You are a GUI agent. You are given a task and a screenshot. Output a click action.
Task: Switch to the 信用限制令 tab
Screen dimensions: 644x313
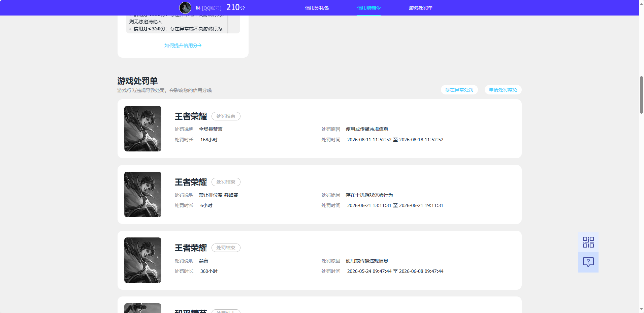click(368, 8)
